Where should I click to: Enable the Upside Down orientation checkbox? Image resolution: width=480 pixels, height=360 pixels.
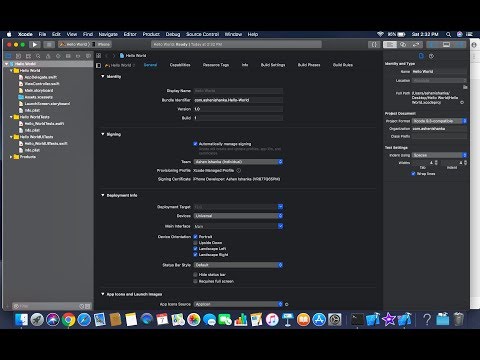click(x=195, y=243)
